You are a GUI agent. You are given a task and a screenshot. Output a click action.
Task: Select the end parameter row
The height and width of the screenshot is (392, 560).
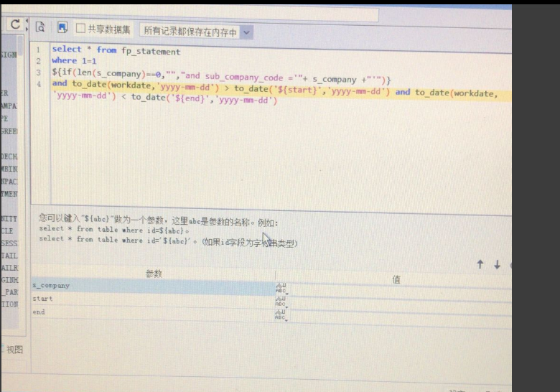click(x=153, y=313)
